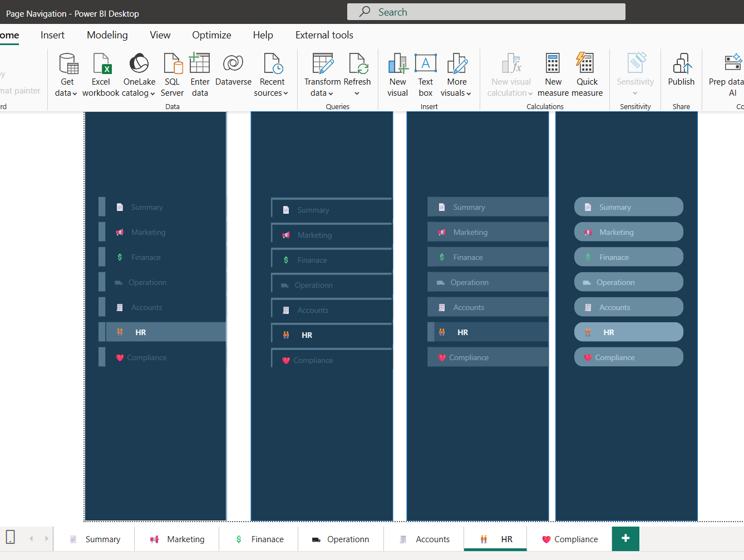Viewport: 744px width, 560px height.
Task: Switch to the Compliance page tab
Action: 569,539
